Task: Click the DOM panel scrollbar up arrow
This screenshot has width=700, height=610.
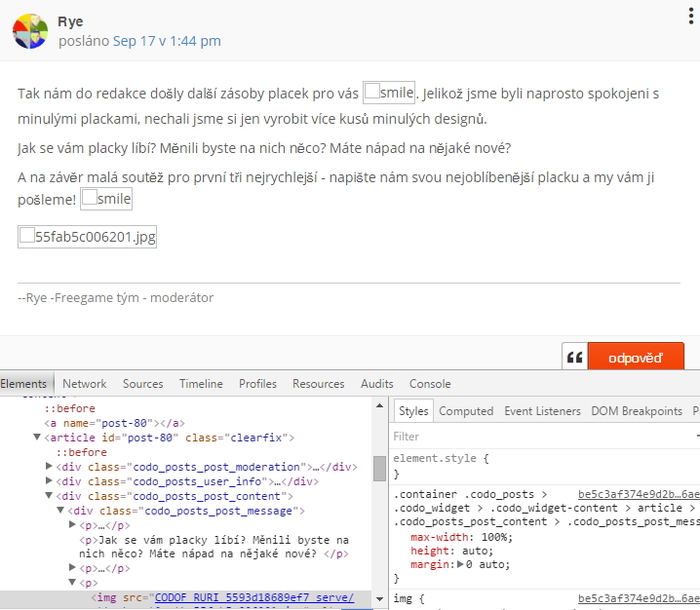Action: pos(380,405)
